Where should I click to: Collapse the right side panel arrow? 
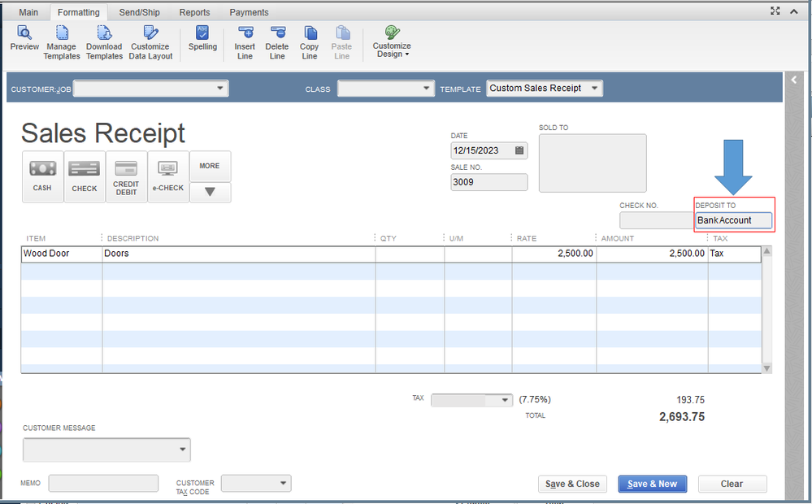coord(794,80)
